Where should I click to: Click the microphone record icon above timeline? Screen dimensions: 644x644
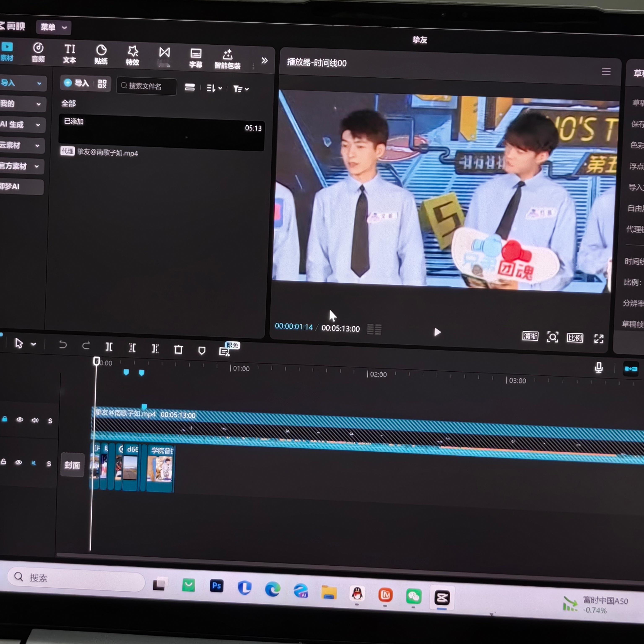[x=599, y=367]
